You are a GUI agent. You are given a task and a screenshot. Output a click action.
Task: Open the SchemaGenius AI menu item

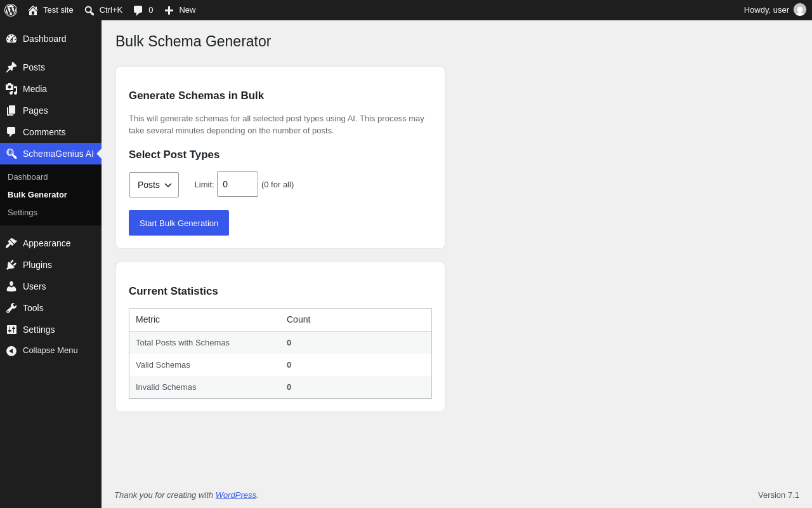pos(51,154)
